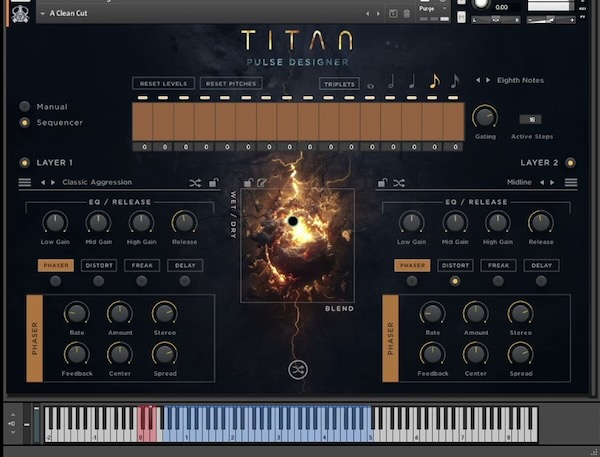Click first step pitch value 0
The width and height of the screenshot is (600, 457).
coord(144,147)
